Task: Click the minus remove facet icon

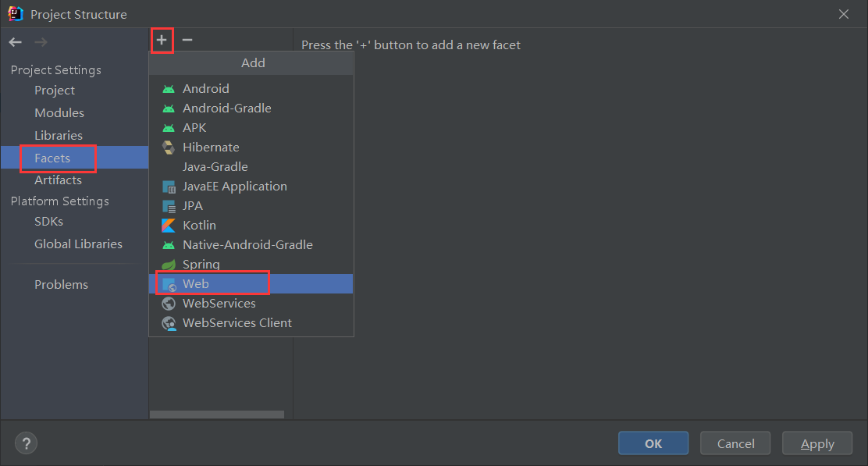Action: [187, 40]
